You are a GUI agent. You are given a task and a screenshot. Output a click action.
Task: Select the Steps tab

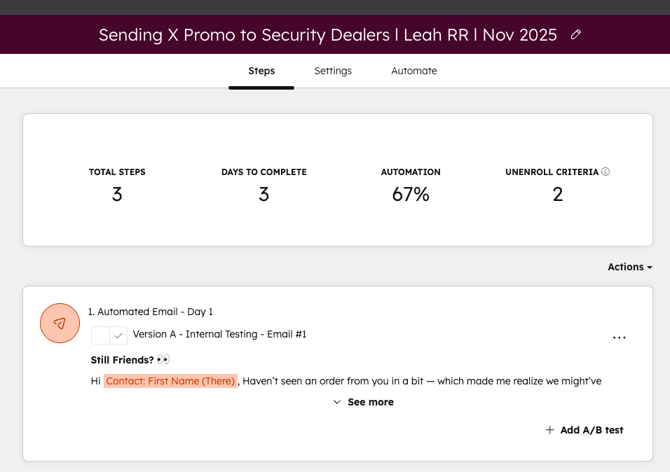pos(261,71)
